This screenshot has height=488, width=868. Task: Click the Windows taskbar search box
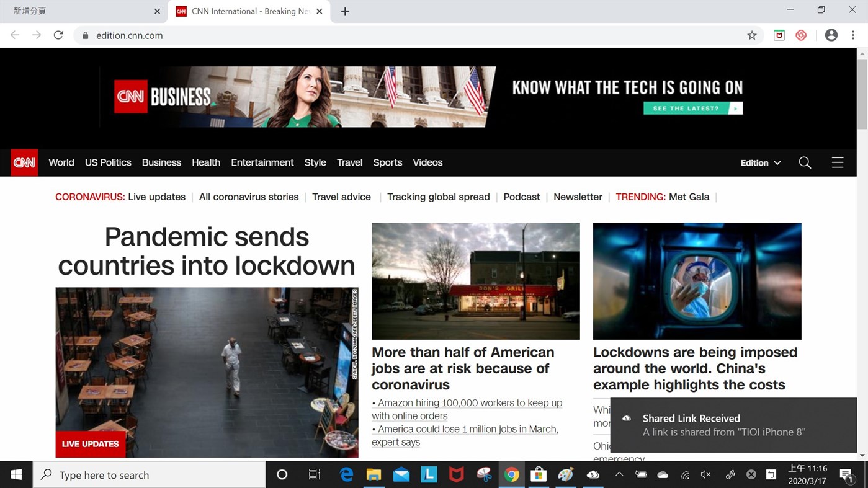point(150,475)
